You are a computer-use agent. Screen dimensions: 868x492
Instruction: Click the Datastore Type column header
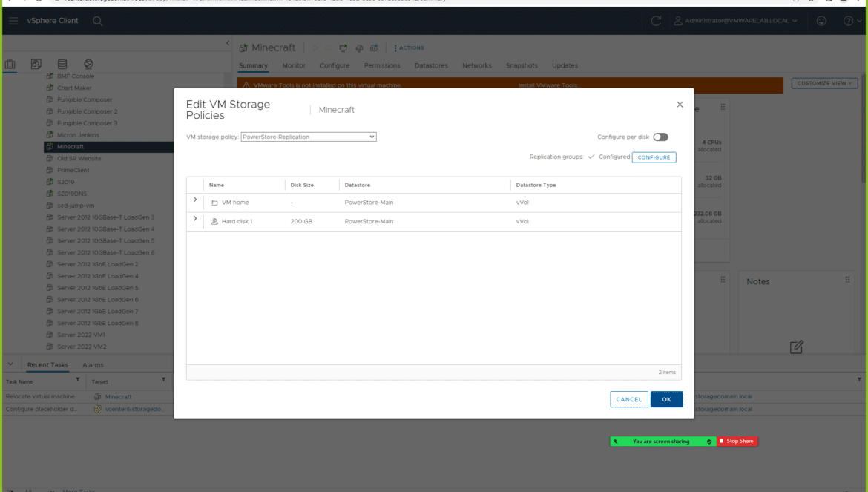[536, 186]
